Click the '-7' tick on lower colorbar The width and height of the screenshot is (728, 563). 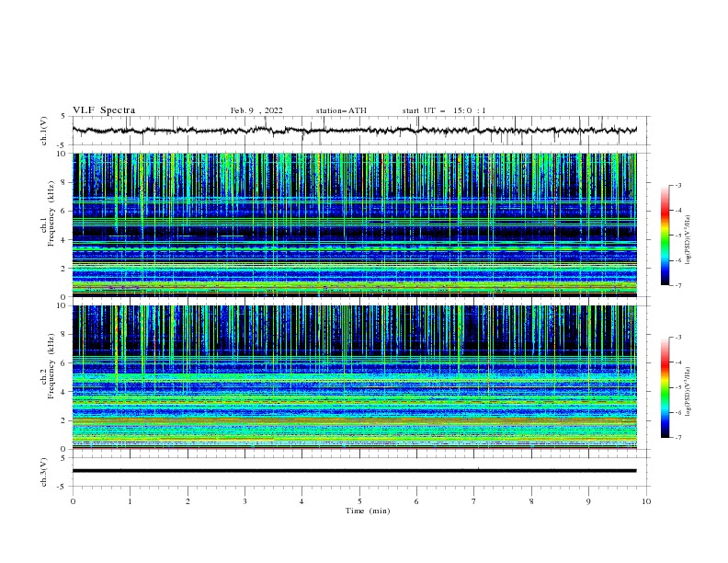[678, 438]
